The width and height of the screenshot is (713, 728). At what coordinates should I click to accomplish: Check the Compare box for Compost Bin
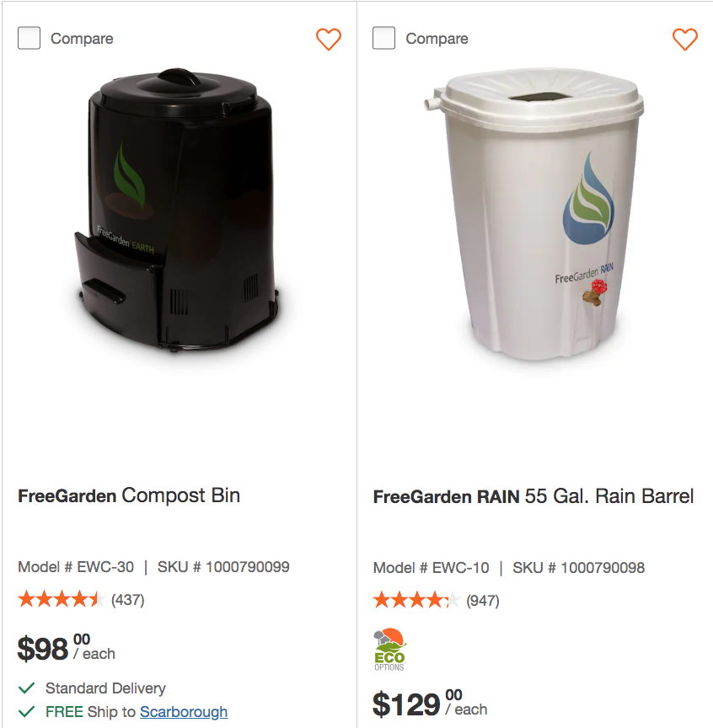[29, 38]
